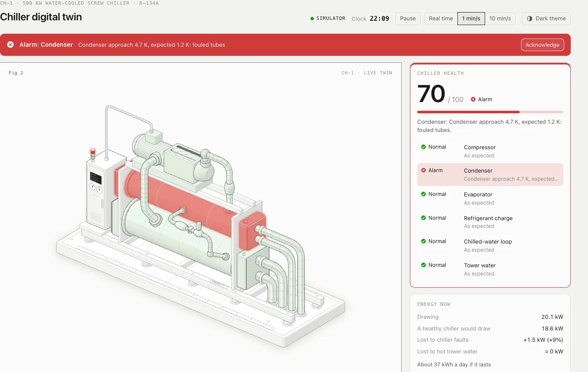
Task: Select the 1 min/s speed option
Action: coord(471,19)
